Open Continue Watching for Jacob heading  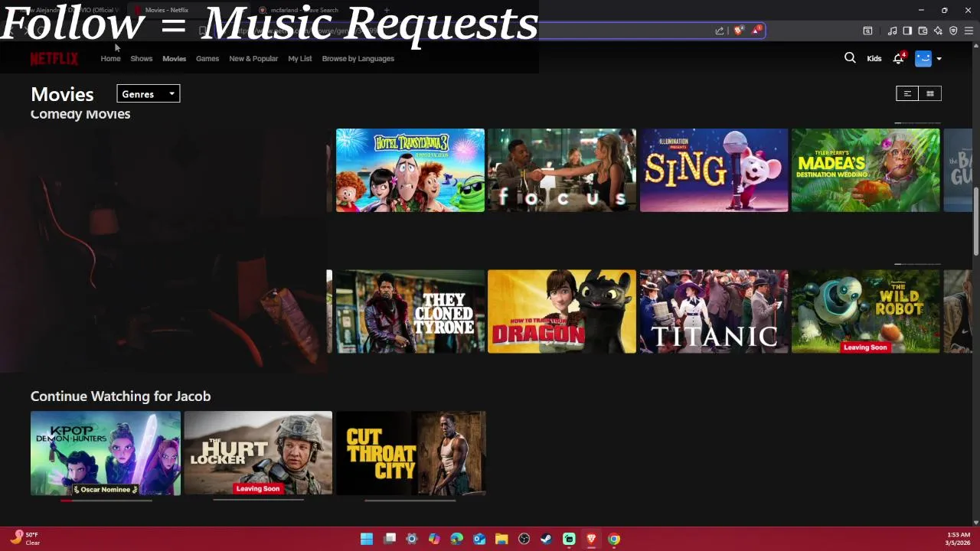pos(120,396)
